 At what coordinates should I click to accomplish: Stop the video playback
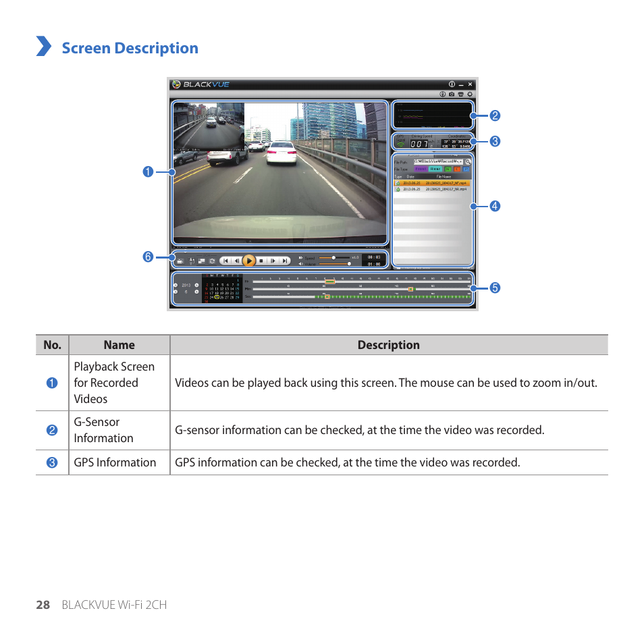[x=261, y=261]
